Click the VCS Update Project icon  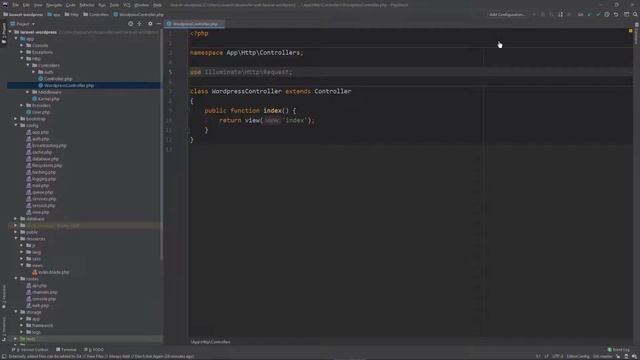[x=589, y=14]
